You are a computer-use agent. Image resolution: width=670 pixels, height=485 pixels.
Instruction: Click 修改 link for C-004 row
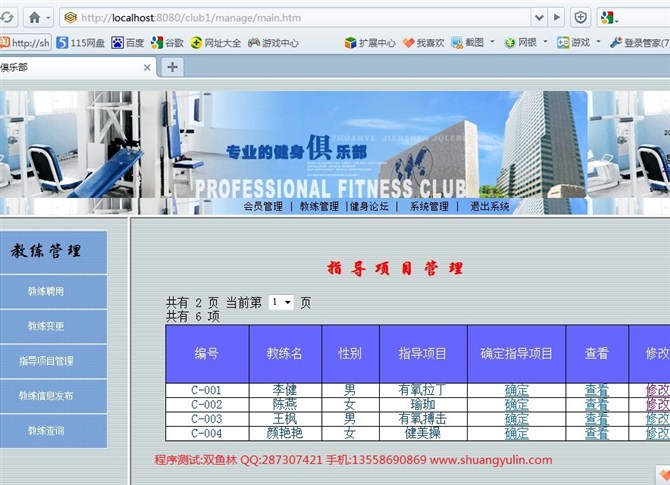click(x=658, y=433)
